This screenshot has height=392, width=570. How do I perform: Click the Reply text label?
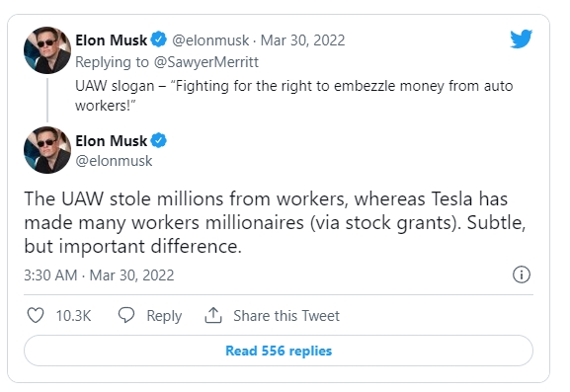click(x=164, y=316)
